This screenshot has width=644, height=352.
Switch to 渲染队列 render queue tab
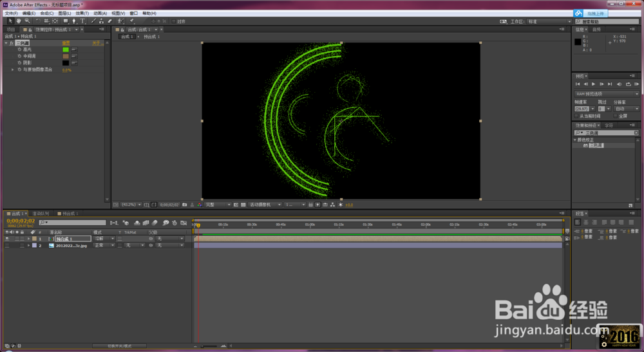(41, 214)
